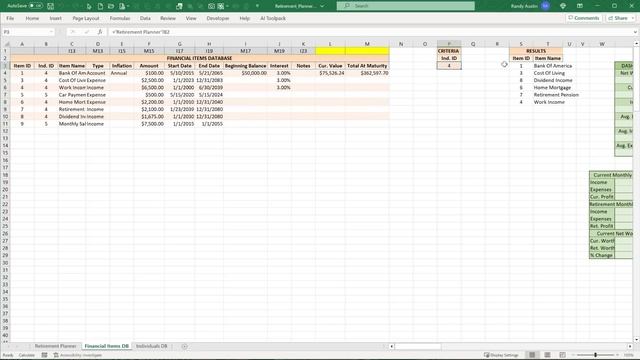The image size is (640, 360).
Task: Select the 'Retirement Pension' results cell
Action: coord(548,95)
